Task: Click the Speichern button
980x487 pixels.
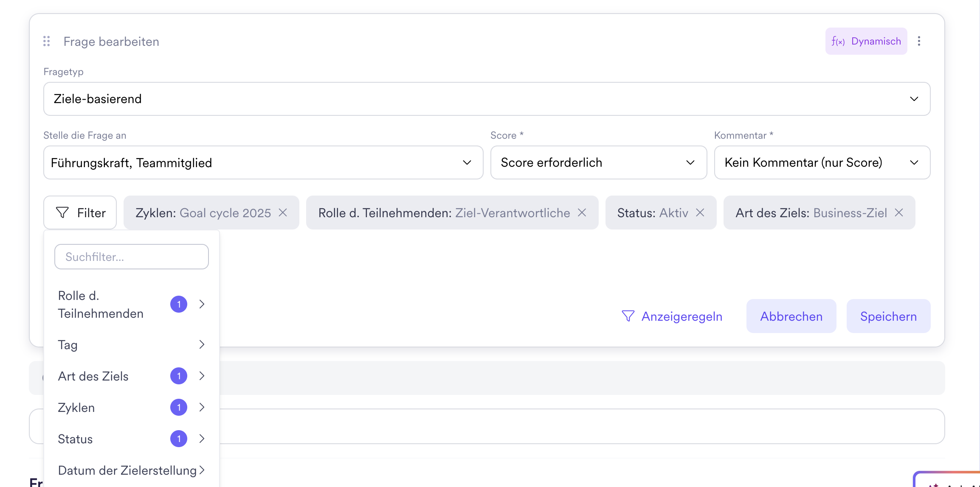Action: coord(888,316)
